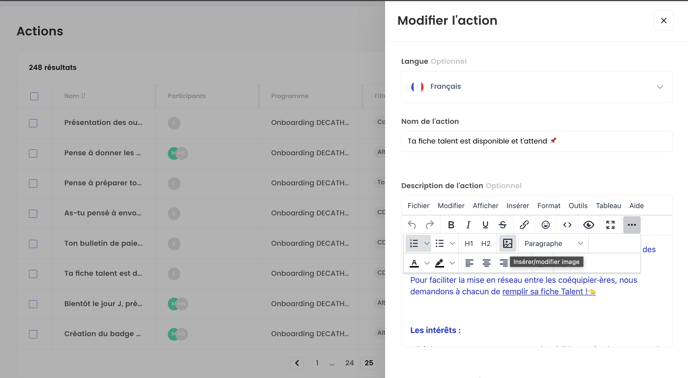The height and width of the screenshot is (378, 688).
Task: Redo the last edit in the editor
Action: (x=430, y=225)
